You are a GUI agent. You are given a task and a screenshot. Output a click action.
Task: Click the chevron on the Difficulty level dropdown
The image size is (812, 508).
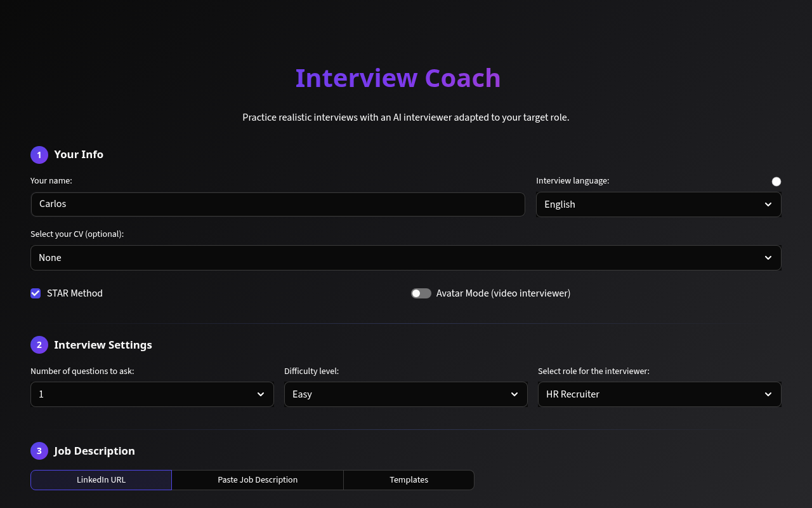tap(514, 394)
